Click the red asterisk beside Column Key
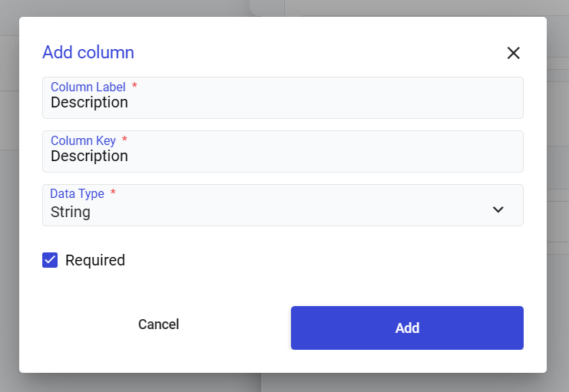This screenshot has height=392, width=569. 124,140
